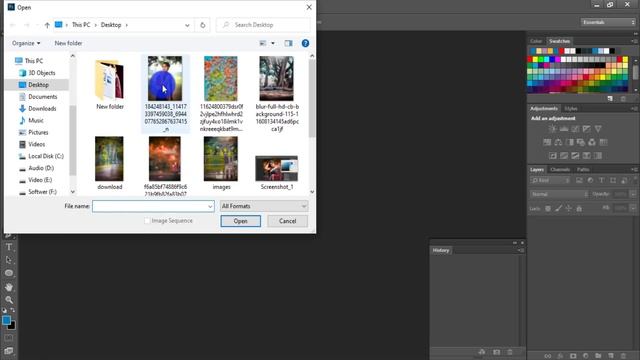
Task: Click the add layer mask icon
Action: coord(573,356)
